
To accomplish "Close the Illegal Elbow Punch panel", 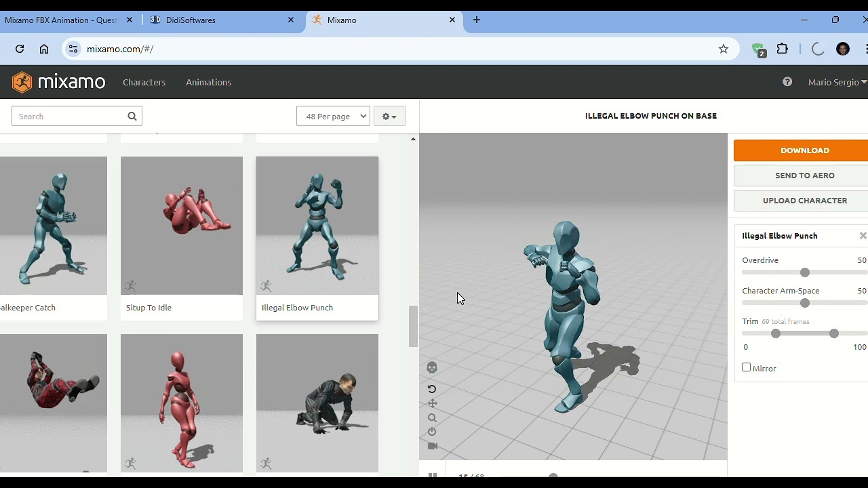I will 863,236.
